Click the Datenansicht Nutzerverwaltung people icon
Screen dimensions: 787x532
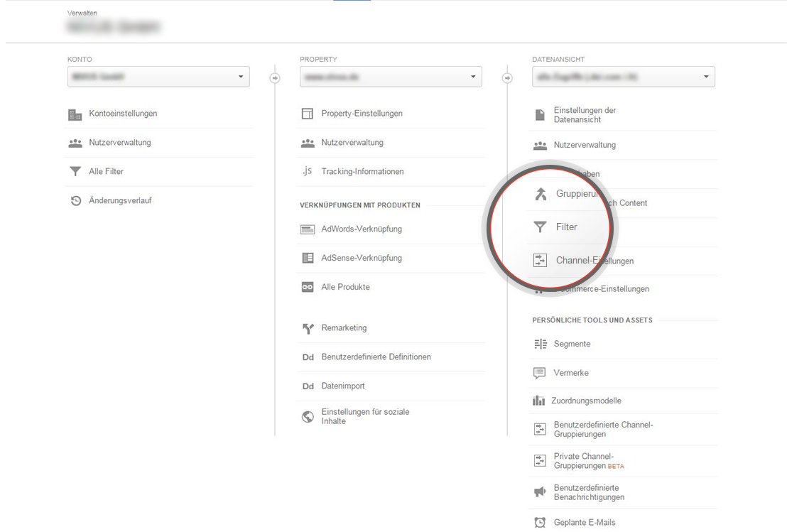pos(540,146)
